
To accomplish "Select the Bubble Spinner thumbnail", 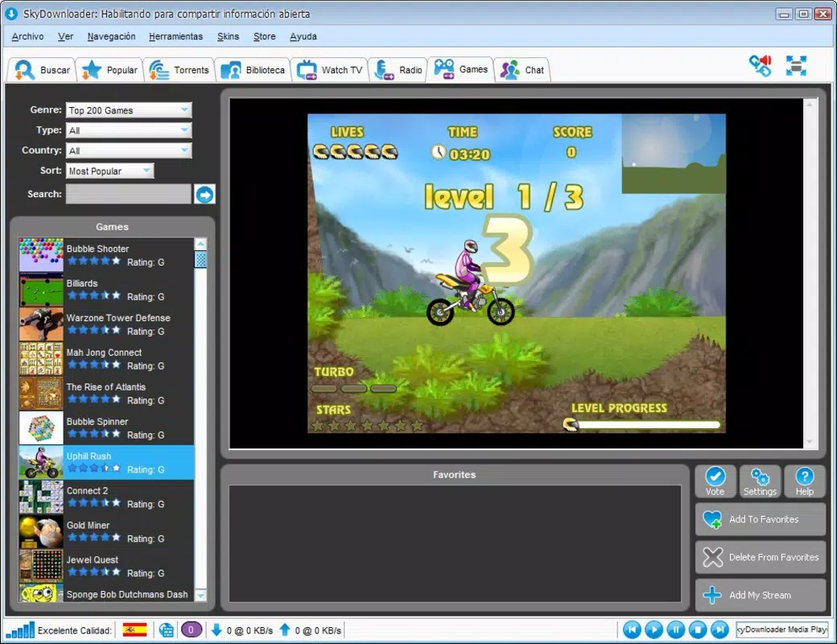I will pyautogui.click(x=41, y=427).
